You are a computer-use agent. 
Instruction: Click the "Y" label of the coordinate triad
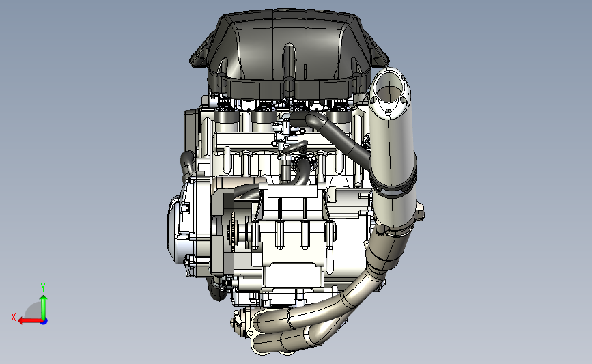pyautogui.click(x=43, y=288)
